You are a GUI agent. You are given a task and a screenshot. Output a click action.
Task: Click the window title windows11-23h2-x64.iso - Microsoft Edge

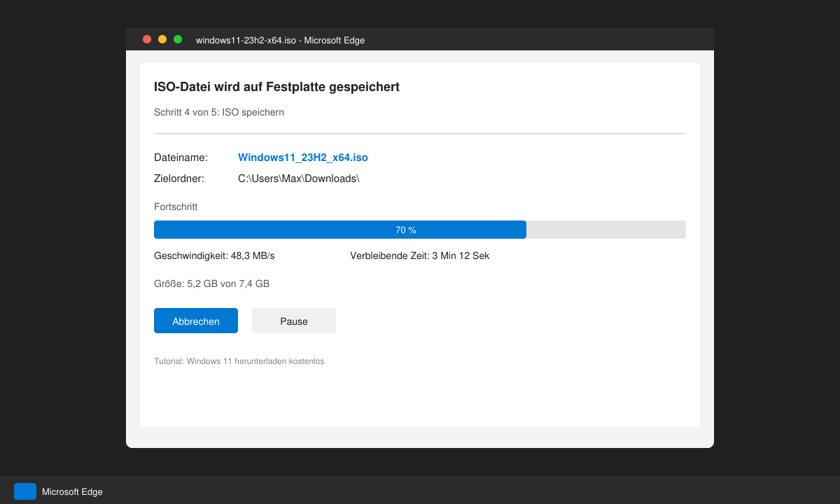tap(280, 40)
